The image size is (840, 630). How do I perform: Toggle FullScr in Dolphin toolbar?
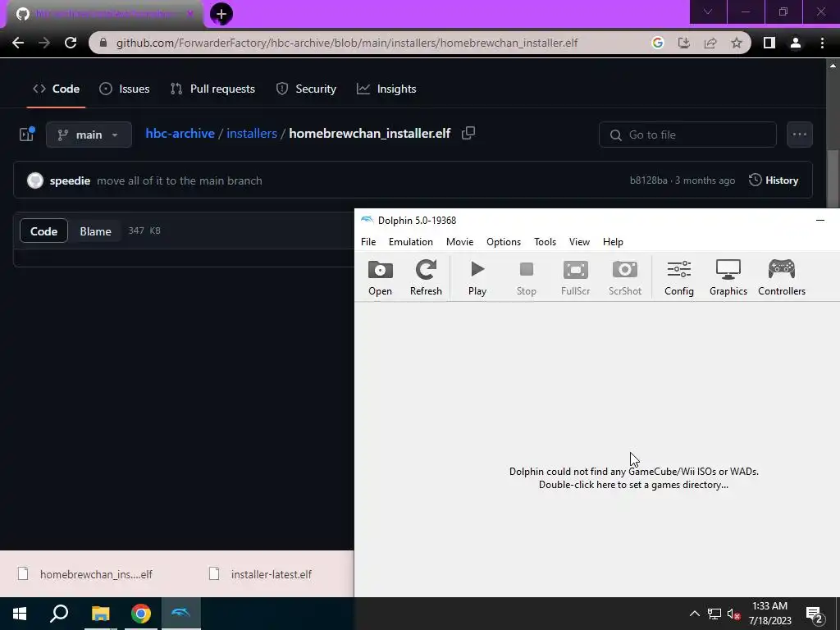tap(575, 277)
